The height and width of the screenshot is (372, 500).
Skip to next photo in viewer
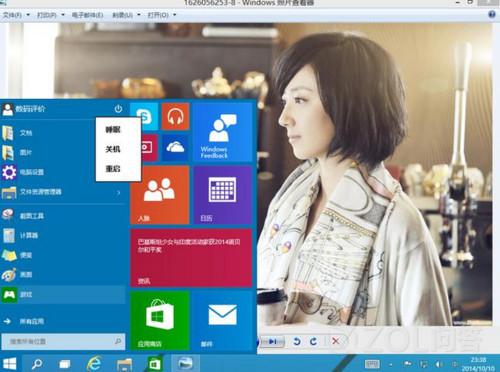tap(273, 341)
